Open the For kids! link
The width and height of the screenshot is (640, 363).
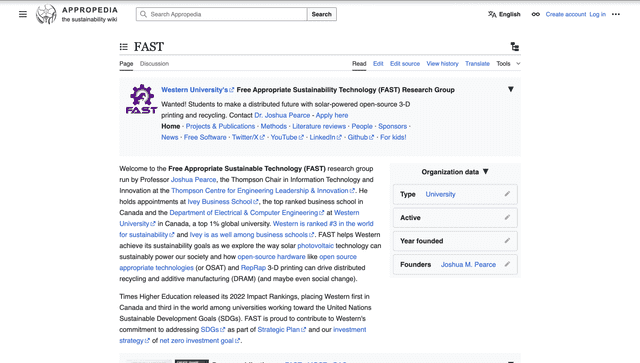click(393, 138)
